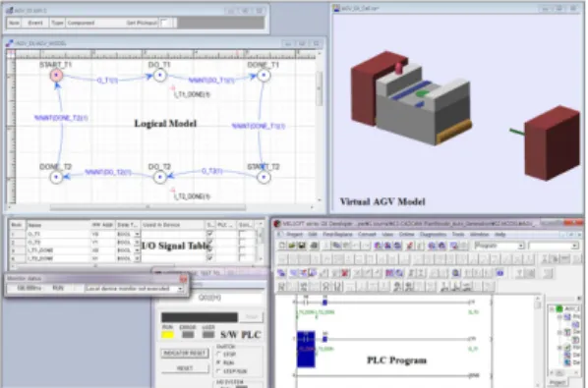Click the GX Developer application title icon
Viewport: 588px width, 388px height.
(277, 224)
